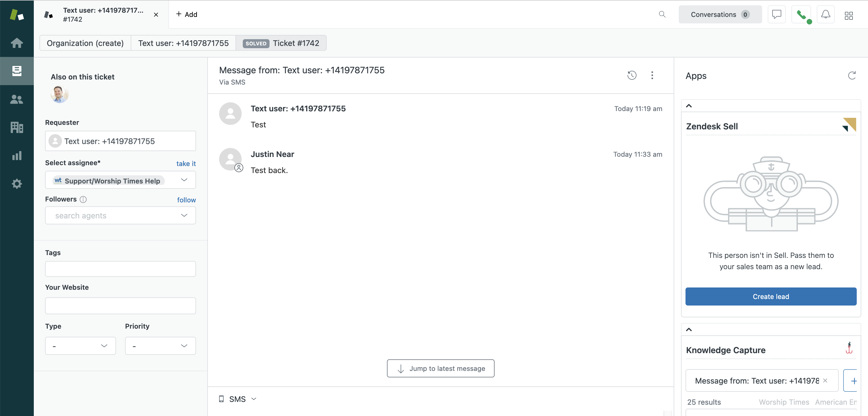
Task: Open the Reporting bar chart icon
Action: click(17, 155)
